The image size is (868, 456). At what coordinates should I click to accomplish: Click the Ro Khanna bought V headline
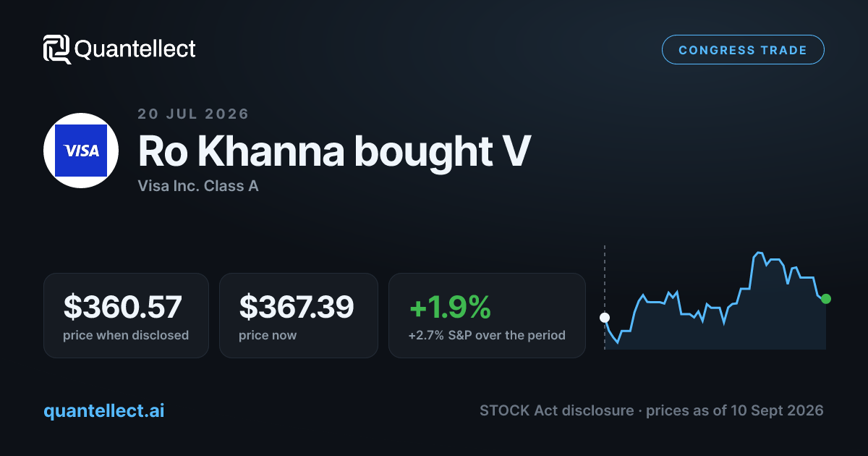pos(334,151)
